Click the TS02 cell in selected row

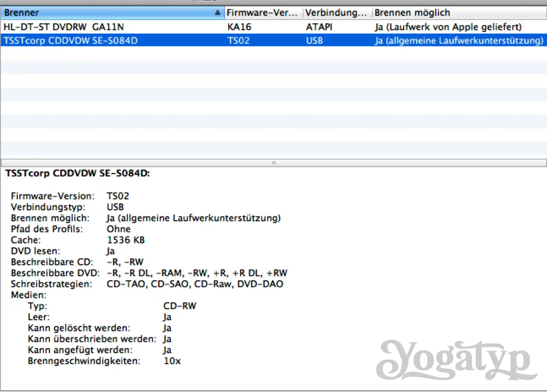[x=238, y=40]
